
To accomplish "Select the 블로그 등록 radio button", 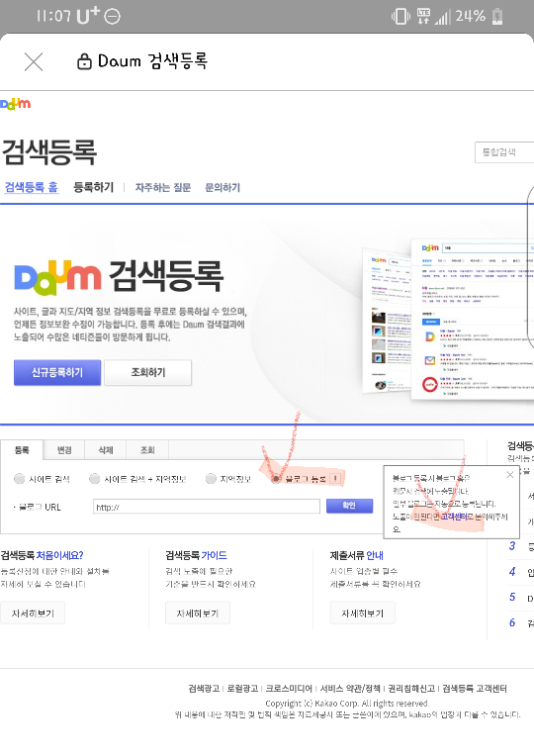I will (x=277, y=479).
